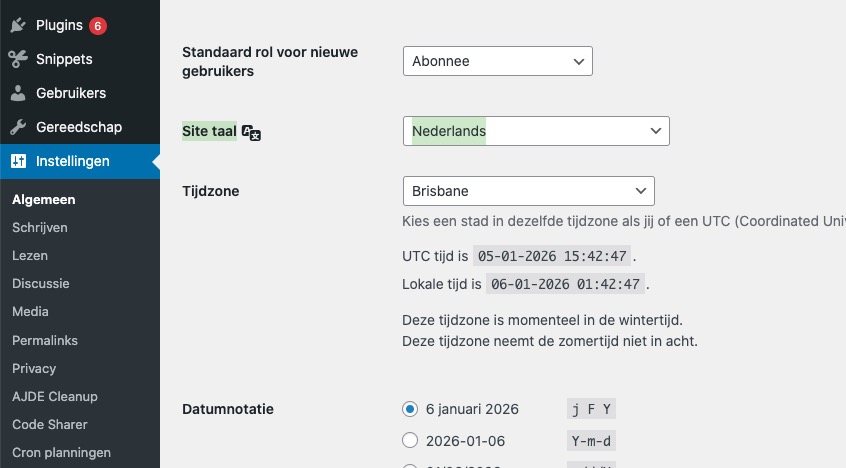The height and width of the screenshot is (468, 846).
Task: Click the 'j F Y' format code
Action: (x=591, y=409)
